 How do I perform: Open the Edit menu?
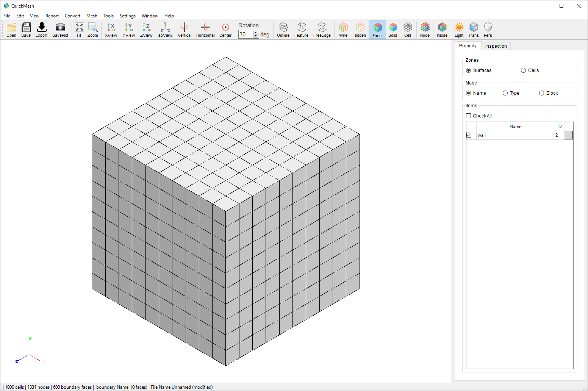pos(20,16)
